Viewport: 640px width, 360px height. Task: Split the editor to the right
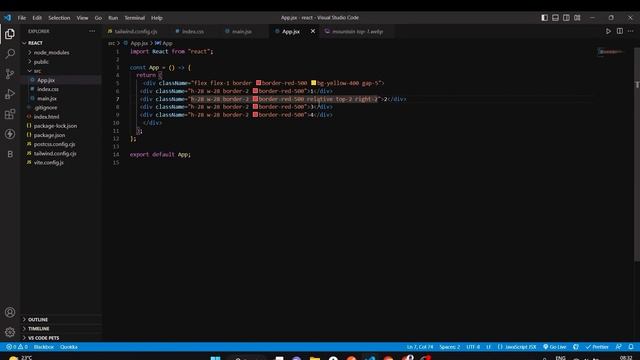(620, 31)
